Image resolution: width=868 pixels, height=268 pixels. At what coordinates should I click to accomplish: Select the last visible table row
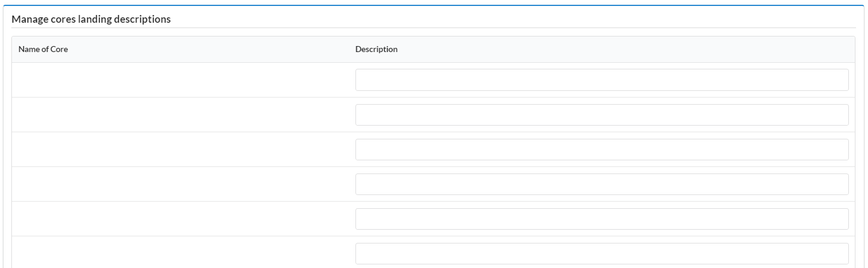click(x=323, y=254)
